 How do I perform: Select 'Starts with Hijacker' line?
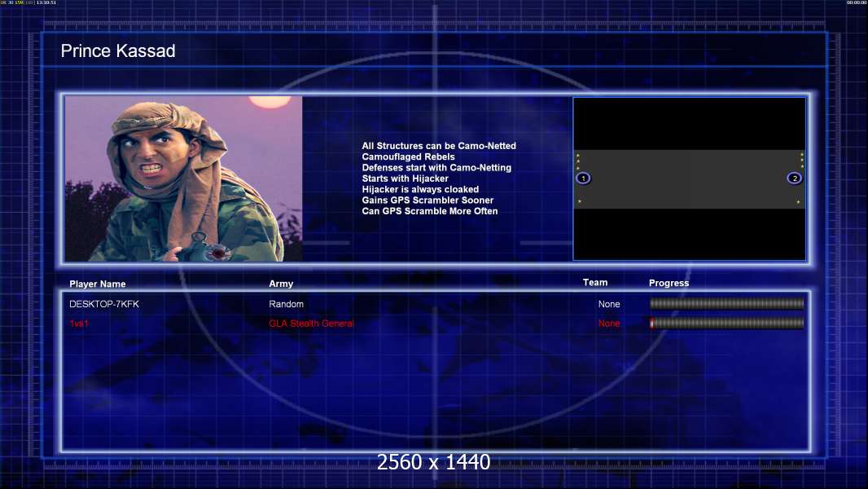point(406,178)
